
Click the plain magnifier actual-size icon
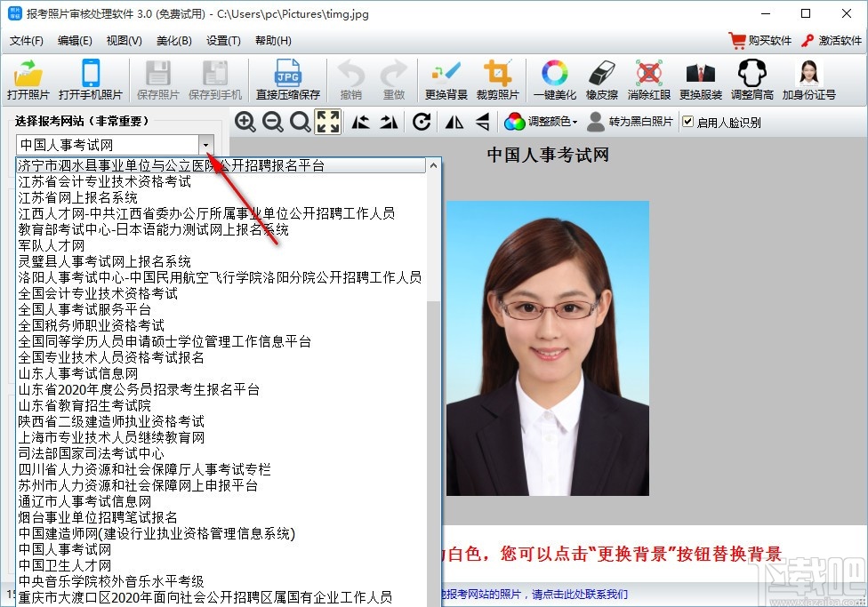300,122
